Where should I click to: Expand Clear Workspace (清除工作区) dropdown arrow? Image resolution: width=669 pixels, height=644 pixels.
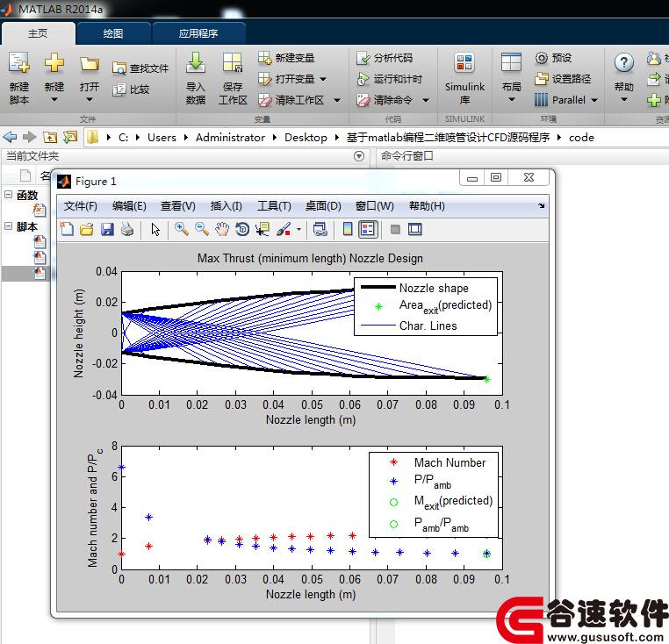(x=337, y=101)
